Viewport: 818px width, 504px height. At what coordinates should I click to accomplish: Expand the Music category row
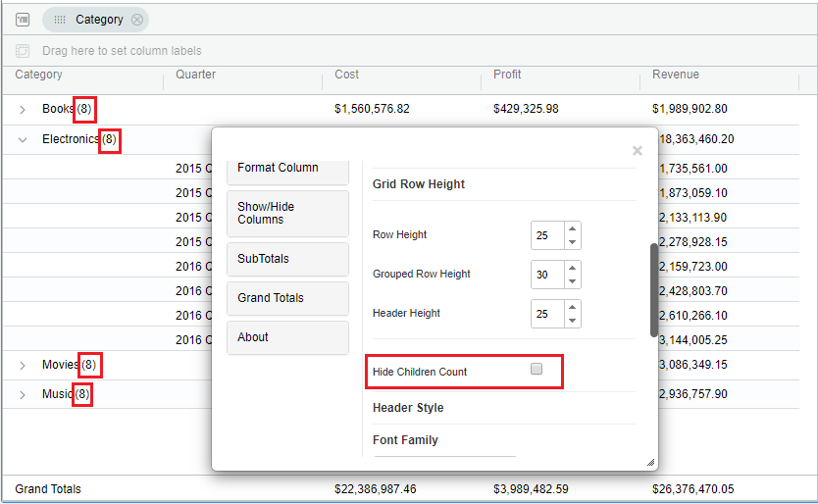pos(23,395)
